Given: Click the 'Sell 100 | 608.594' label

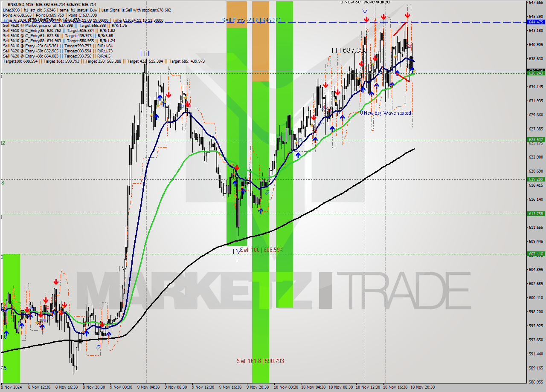Looking at the screenshot, I should point(261,250).
